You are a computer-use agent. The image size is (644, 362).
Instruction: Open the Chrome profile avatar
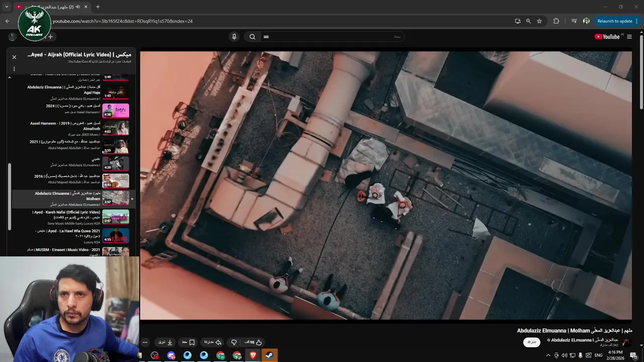(586, 21)
